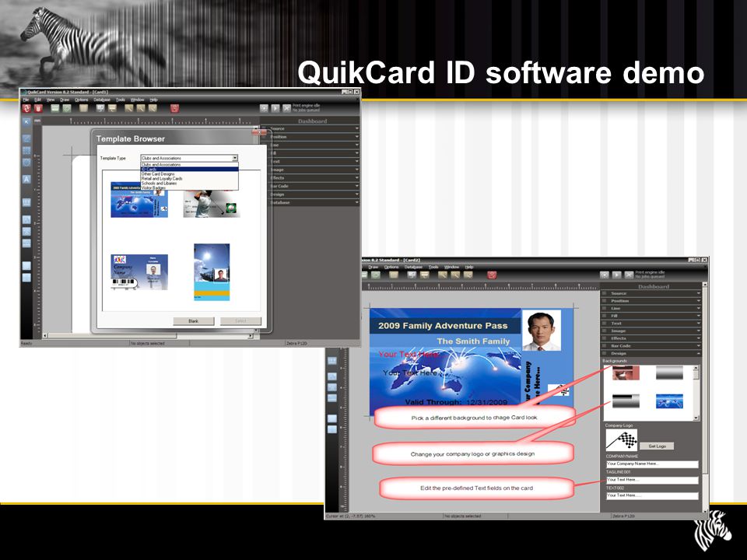The width and height of the screenshot is (747, 560).
Task: Open the File menu in Card1 window
Action: point(26,100)
